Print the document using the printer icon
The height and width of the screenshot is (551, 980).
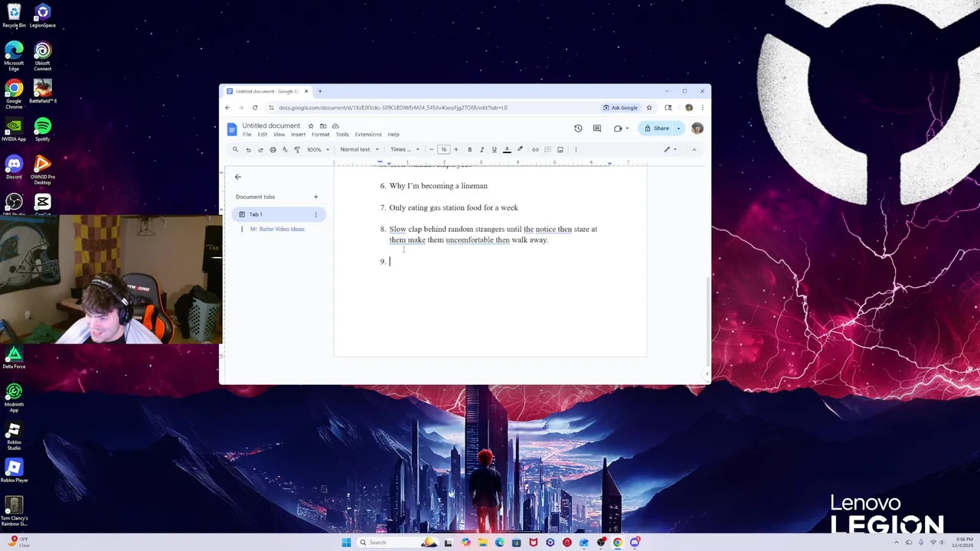[x=273, y=149]
